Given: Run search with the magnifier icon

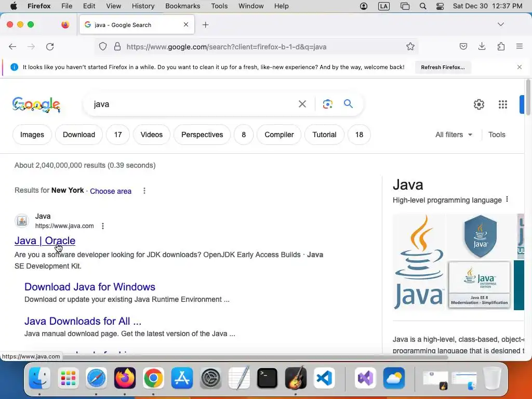Looking at the screenshot, I should [x=348, y=104].
